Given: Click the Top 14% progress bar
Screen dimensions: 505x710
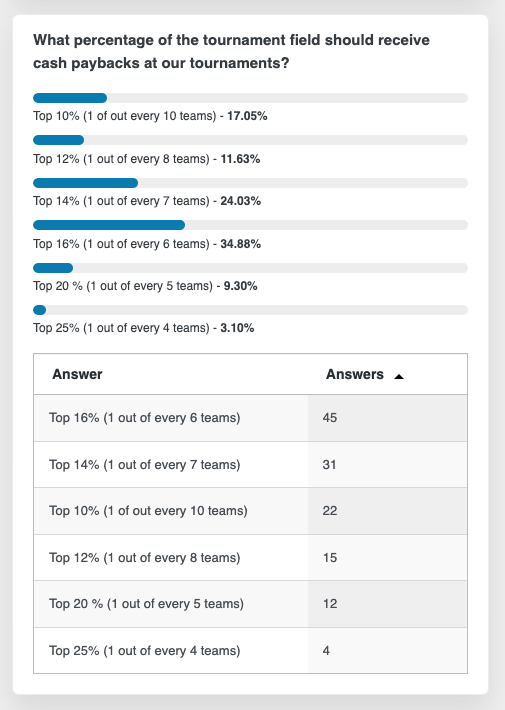Looking at the screenshot, I should [250, 183].
